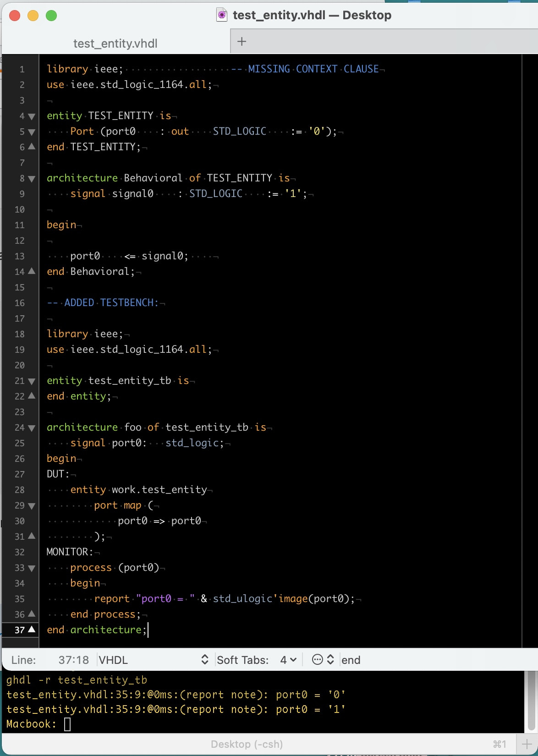Click 'ghdl -r test_entity_tb' command text
Image resolution: width=538 pixels, height=756 pixels.
(77, 680)
